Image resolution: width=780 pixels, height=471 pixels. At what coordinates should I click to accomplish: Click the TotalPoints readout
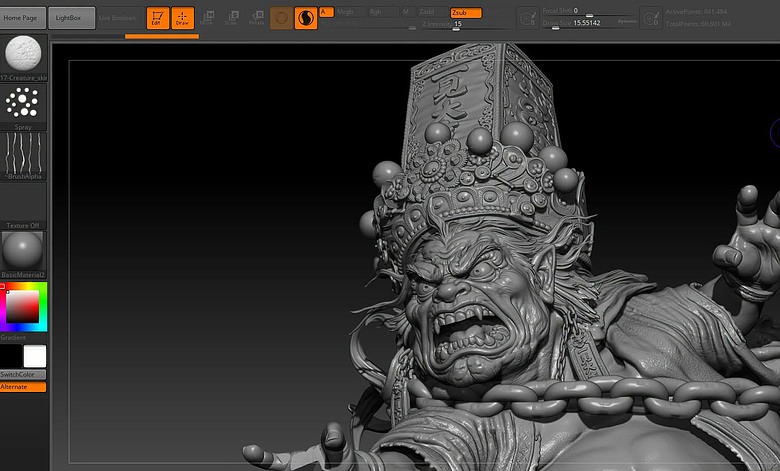698,24
